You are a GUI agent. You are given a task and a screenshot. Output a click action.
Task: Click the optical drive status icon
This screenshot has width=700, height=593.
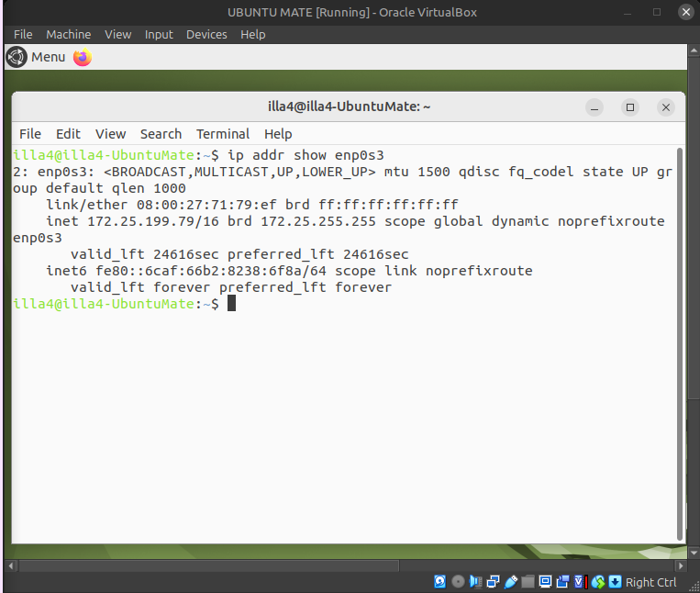coord(458,582)
